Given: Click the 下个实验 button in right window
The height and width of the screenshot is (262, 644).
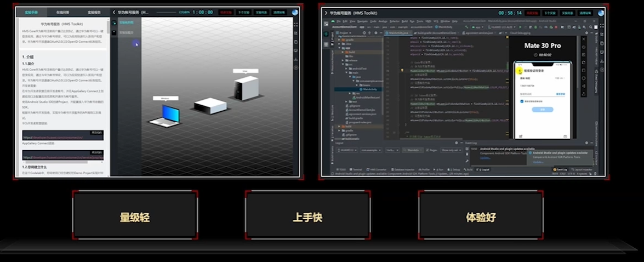Looking at the screenshot, I should (x=550, y=13).
